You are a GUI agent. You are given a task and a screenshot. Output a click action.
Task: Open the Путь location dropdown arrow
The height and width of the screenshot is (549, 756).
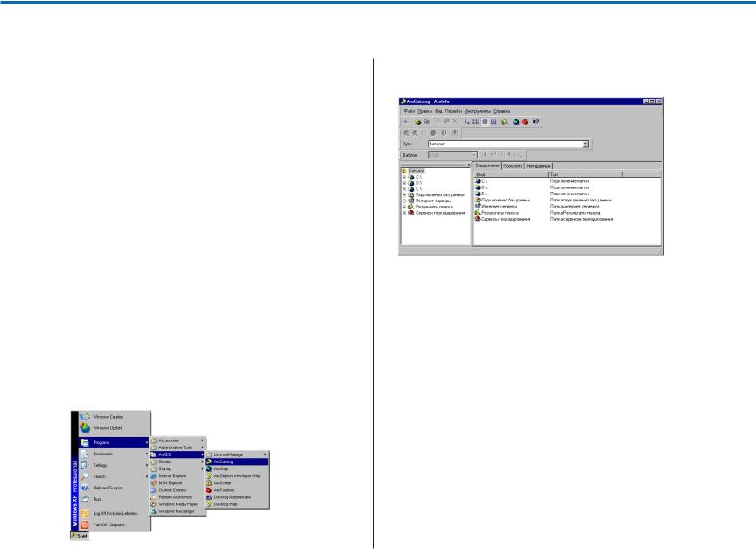(585, 144)
